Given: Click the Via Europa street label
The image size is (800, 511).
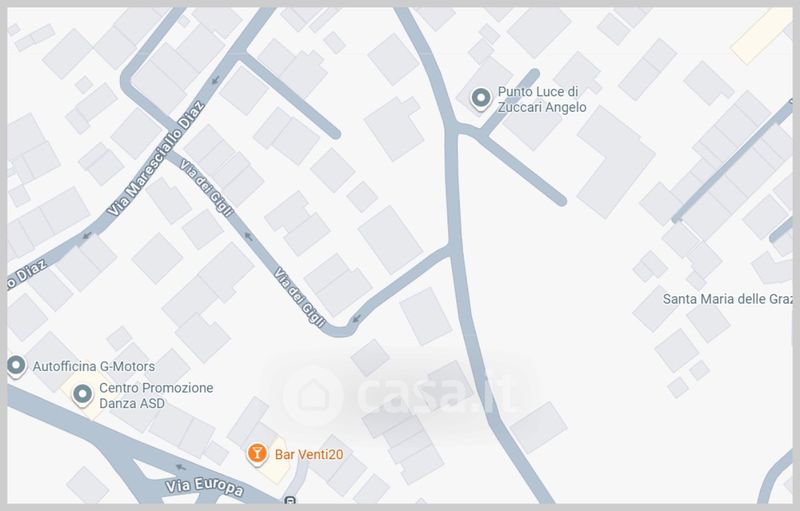Looking at the screenshot, I should click(205, 487).
